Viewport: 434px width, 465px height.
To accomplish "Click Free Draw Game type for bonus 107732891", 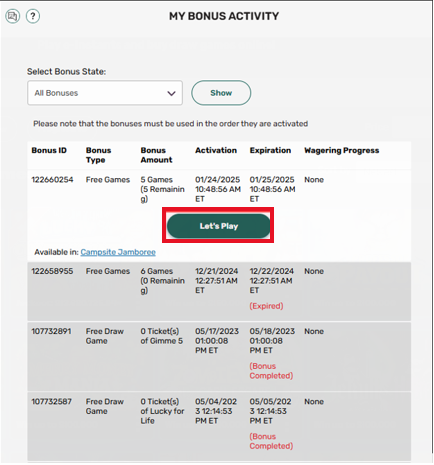I will pyautogui.click(x=105, y=336).
